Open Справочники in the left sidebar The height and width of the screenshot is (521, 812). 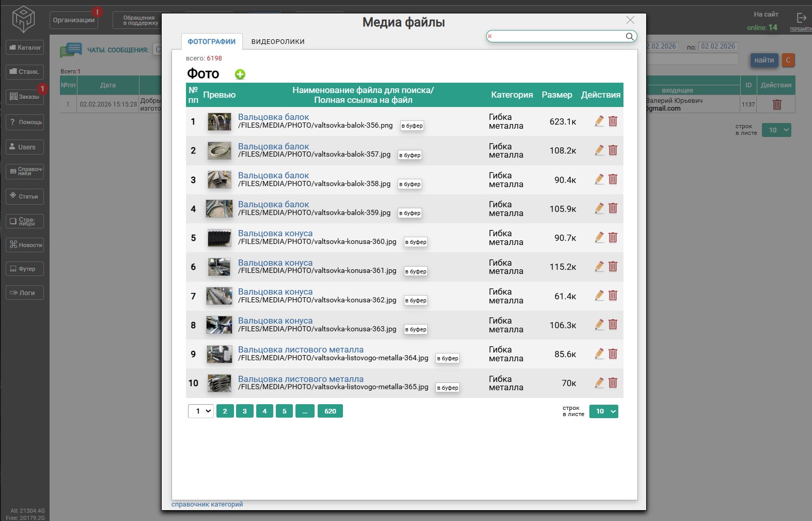25,171
